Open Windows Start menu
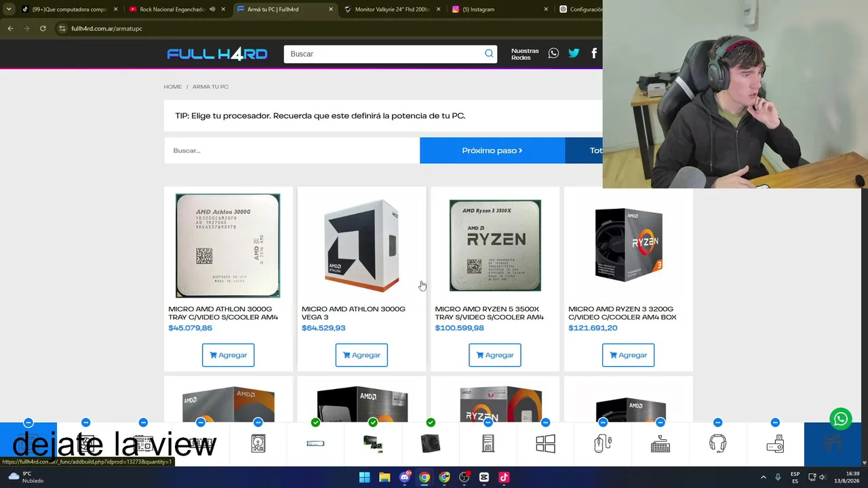Viewport: 868px width, 488px height. pos(364,477)
